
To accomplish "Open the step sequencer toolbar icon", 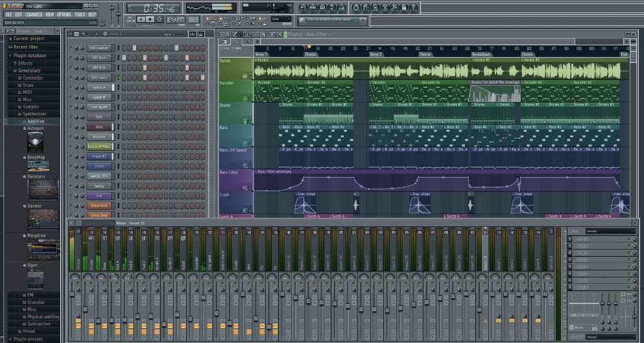I will coord(313,7).
